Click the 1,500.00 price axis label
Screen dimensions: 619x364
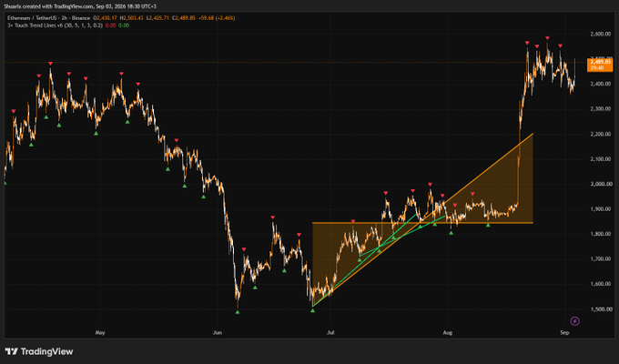point(601,309)
